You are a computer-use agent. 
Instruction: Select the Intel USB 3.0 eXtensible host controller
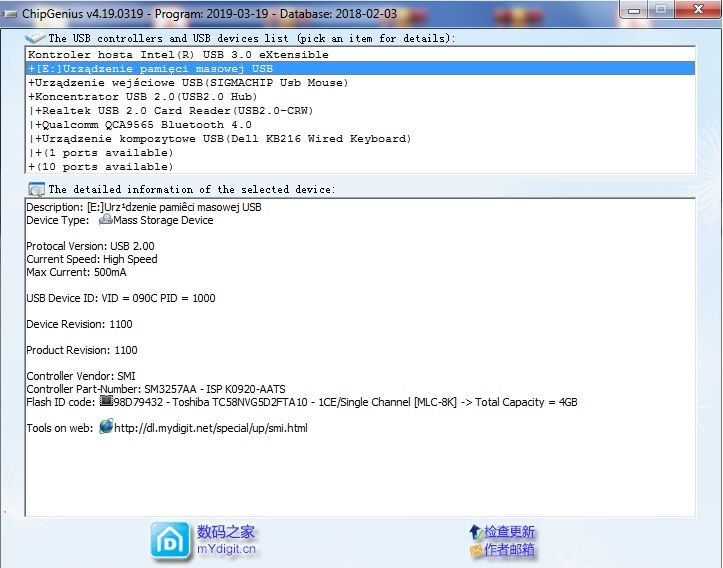coord(360,54)
